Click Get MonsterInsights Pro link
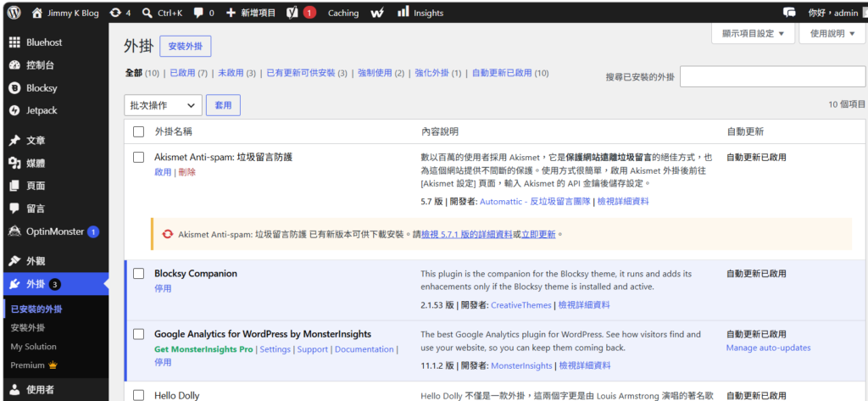The image size is (868, 401). click(203, 349)
